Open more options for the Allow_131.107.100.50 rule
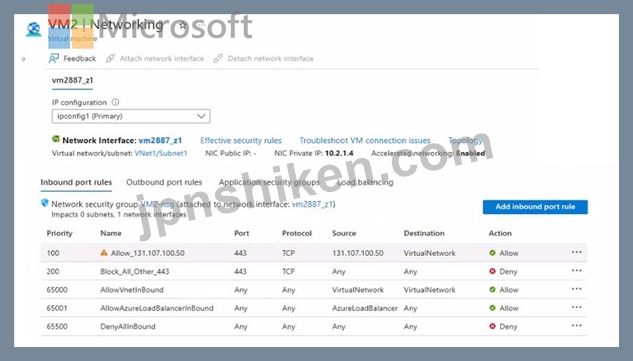Image resolution: width=633 pixels, height=361 pixels. point(576,252)
